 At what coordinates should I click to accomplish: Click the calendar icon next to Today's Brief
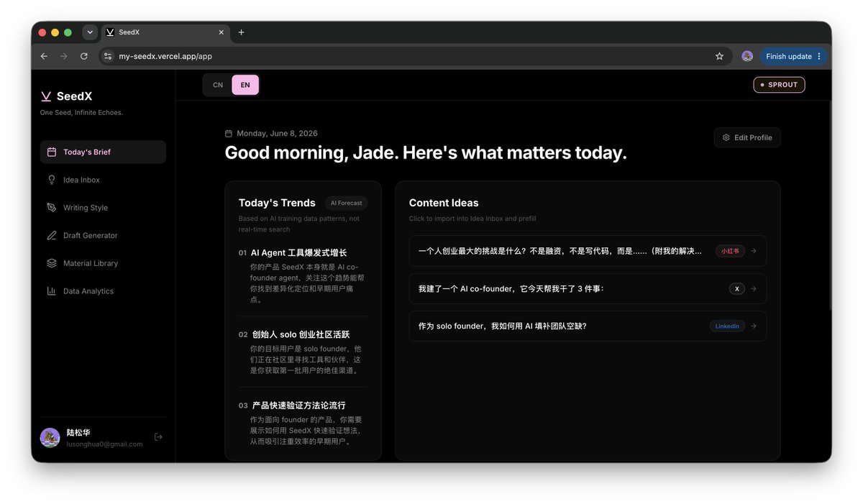tap(52, 152)
